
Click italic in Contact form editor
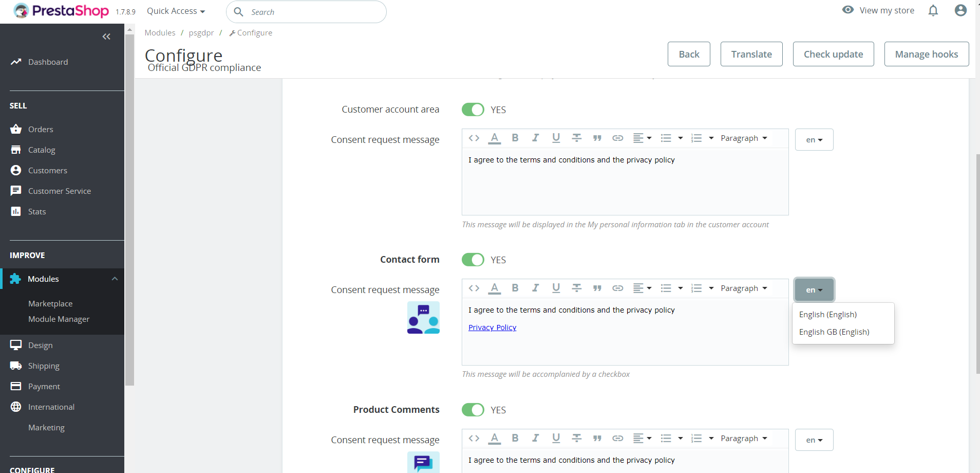[x=535, y=288]
